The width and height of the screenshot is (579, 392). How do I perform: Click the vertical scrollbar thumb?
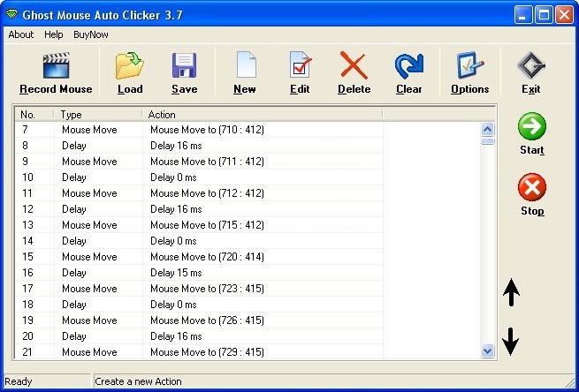click(x=487, y=141)
